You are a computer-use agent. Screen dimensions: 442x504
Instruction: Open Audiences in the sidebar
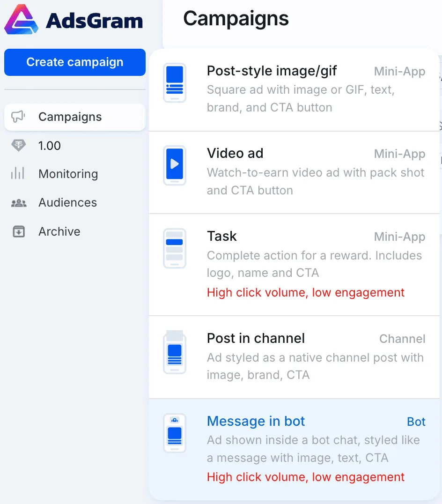[x=68, y=202]
